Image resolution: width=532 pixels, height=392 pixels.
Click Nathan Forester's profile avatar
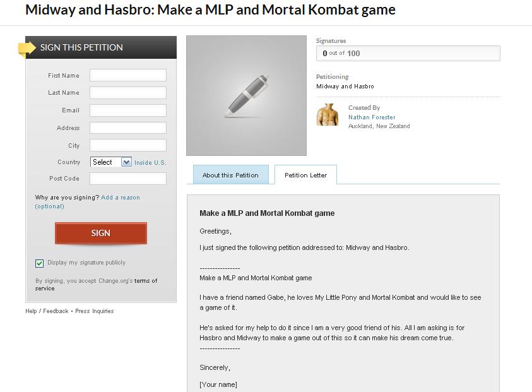[328, 115]
